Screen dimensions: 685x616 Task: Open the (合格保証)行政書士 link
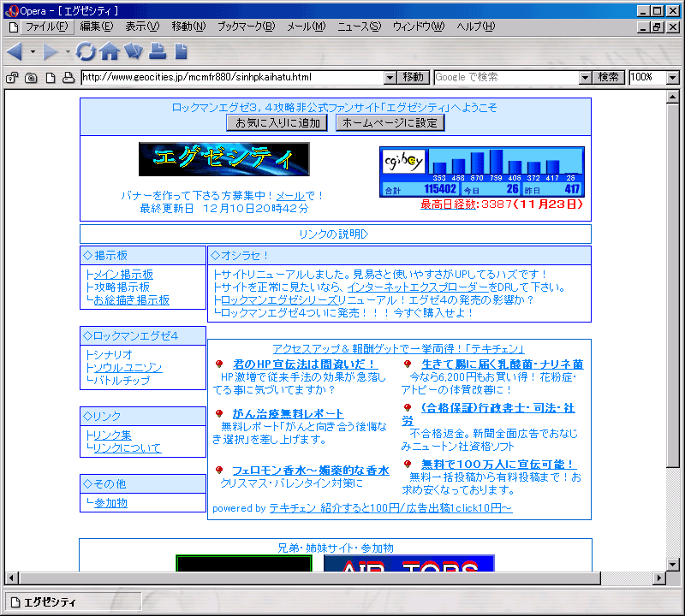coord(497,408)
